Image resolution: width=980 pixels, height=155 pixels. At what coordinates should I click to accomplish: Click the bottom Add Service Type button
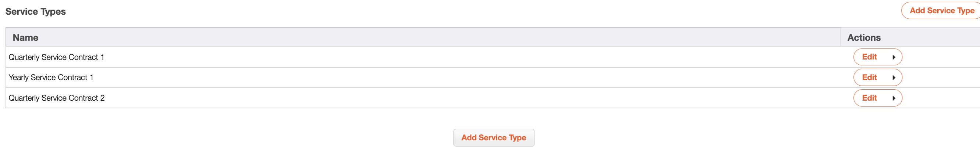pyautogui.click(x=493, y=137)
